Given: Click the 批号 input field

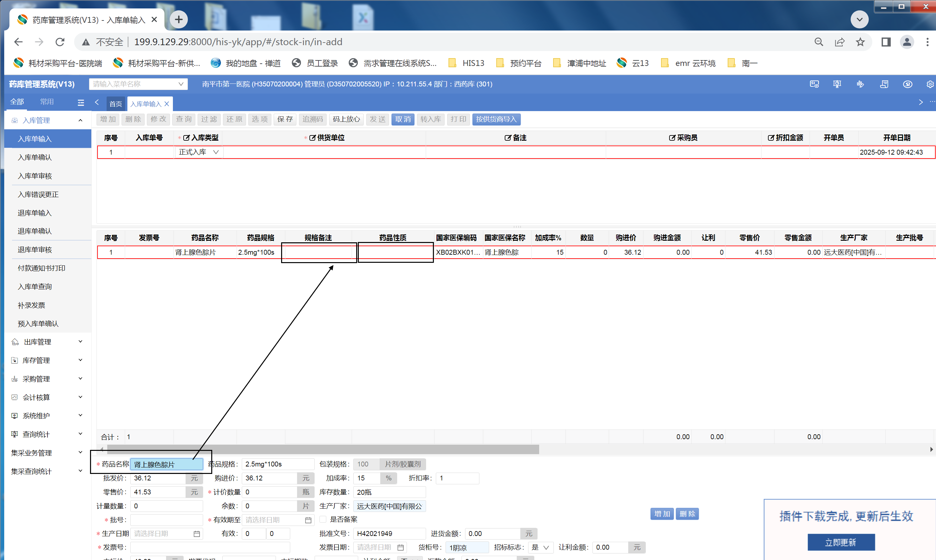Looking at the screenshot, I should [166, 520].
